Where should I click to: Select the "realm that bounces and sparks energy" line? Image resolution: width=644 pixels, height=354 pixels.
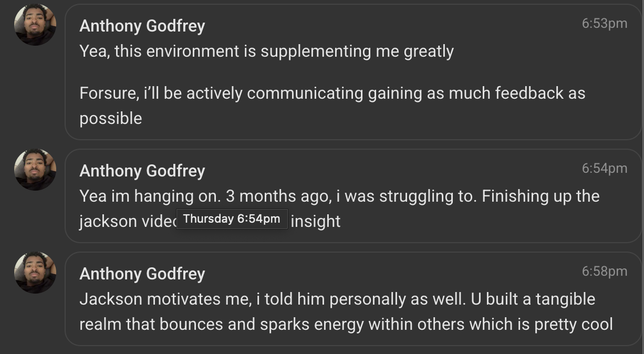(x=346, y=324)
